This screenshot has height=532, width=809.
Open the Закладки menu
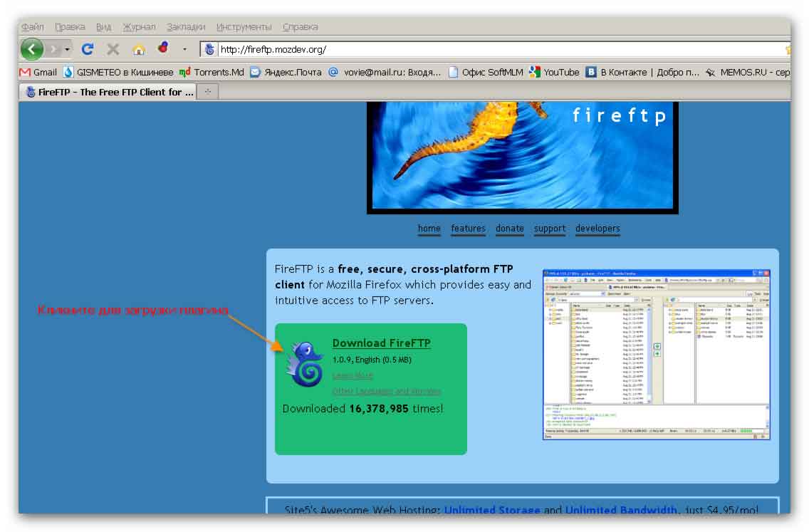[x=186, y=27]
